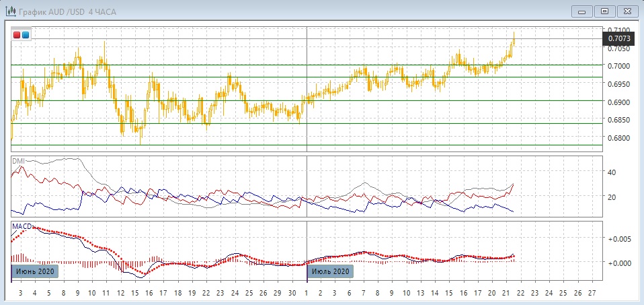The image size is (644, 305).
Task: Click the 0.6850 price axis label
Action: [x=618, y=121]
